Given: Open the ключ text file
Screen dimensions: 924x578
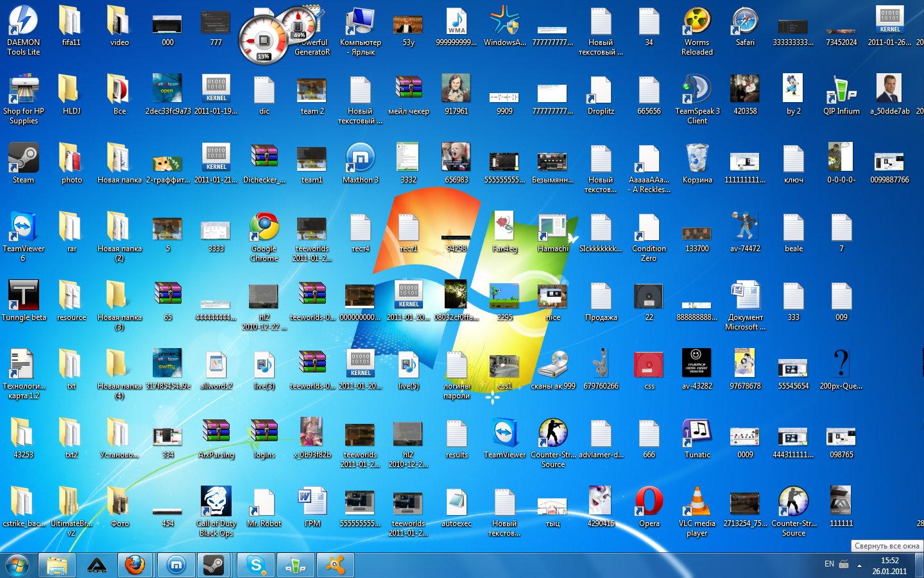Looking at the screenshot, I should [x=794, y=163].
